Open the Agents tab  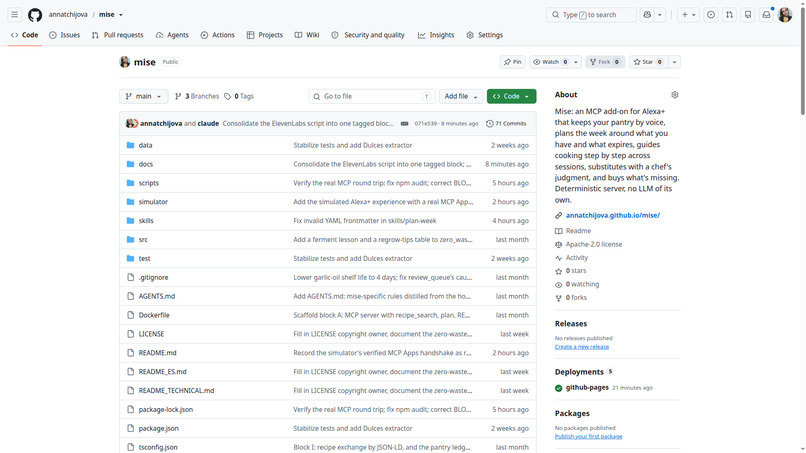(172, 35)
